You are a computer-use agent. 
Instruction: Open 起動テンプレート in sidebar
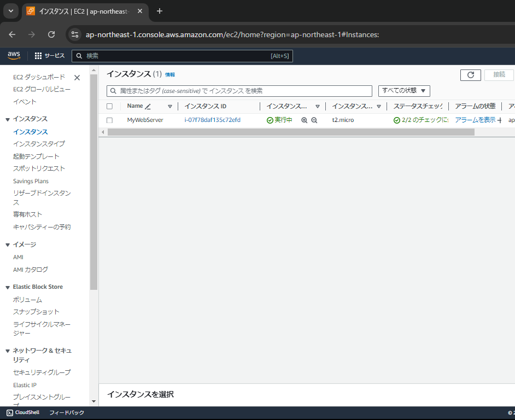point(36,156)
